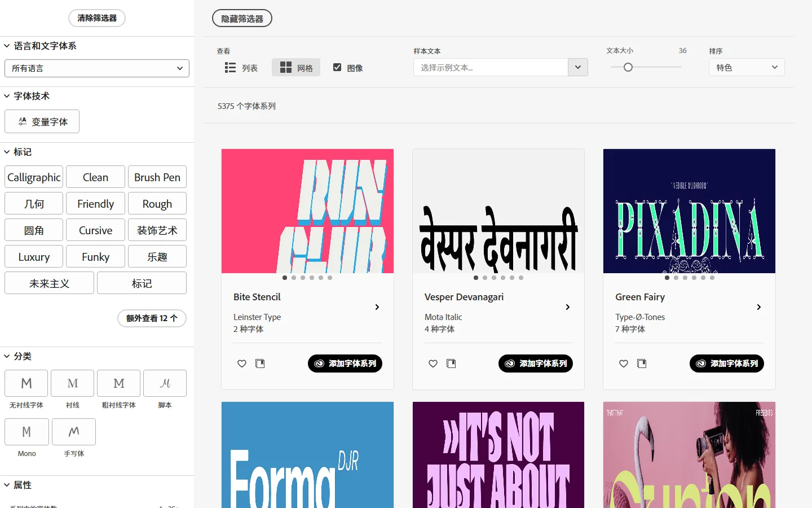Toggle the 圆角 tag filter
Screen dimensions: 812x508
(34, 230)
